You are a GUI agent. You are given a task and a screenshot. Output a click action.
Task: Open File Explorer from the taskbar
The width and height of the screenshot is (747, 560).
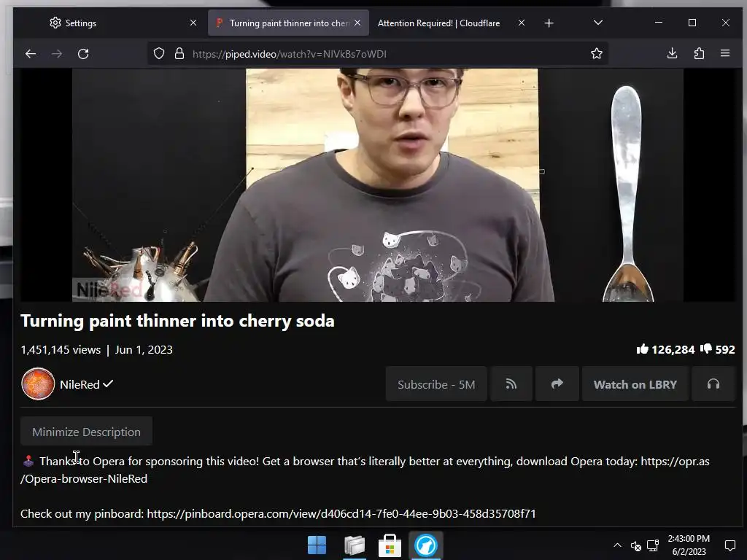355,545
